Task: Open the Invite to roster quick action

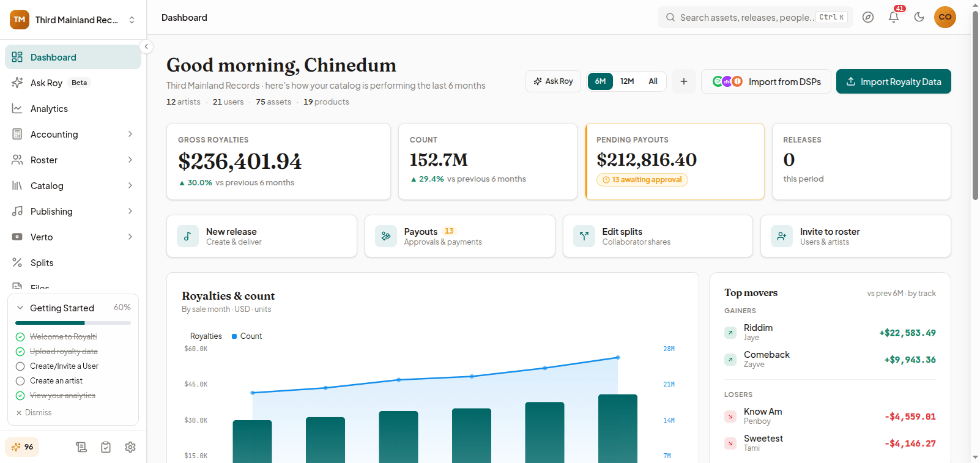Action: click(x=856, y=236)
